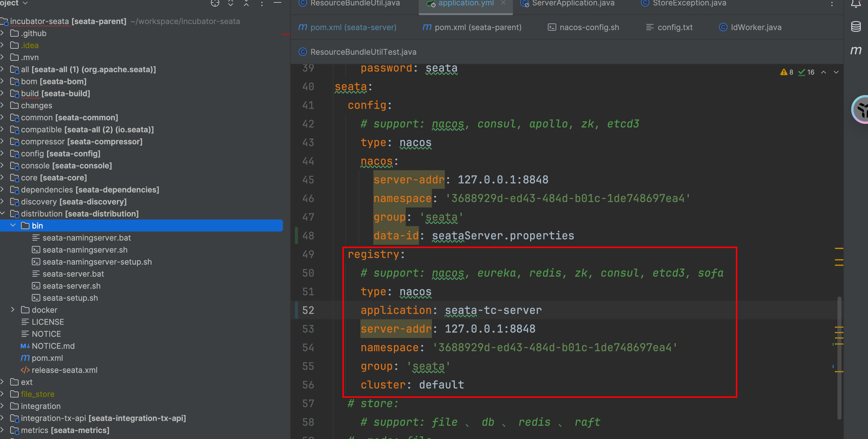Open the Notifications bell icon

(x=856, y=3)
